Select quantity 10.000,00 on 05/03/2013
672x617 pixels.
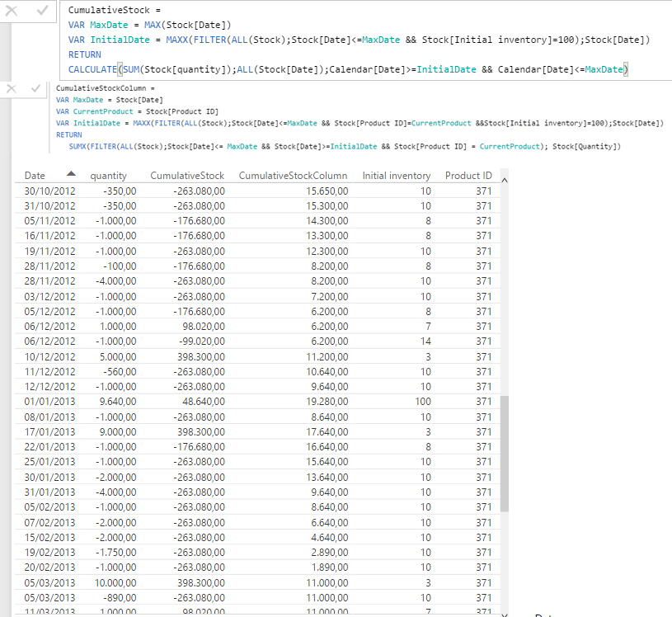115,583
